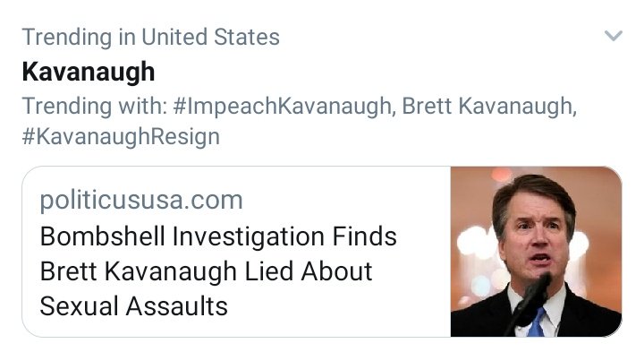Image resolution: width=644 pixels, height=352 pixels.
Task: Open the trend options chevron menu
Action: coord(614,36)
